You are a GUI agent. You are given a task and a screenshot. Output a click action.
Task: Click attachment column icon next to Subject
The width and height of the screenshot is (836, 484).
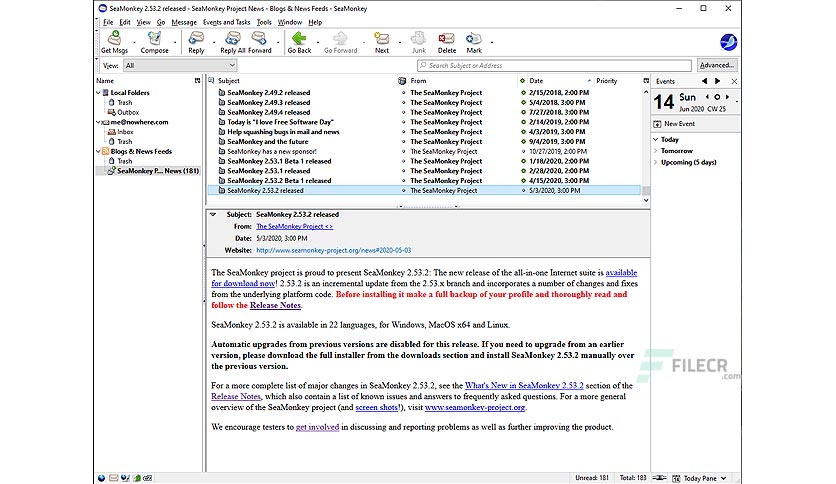pyautogui.click(x=402, y=81)
